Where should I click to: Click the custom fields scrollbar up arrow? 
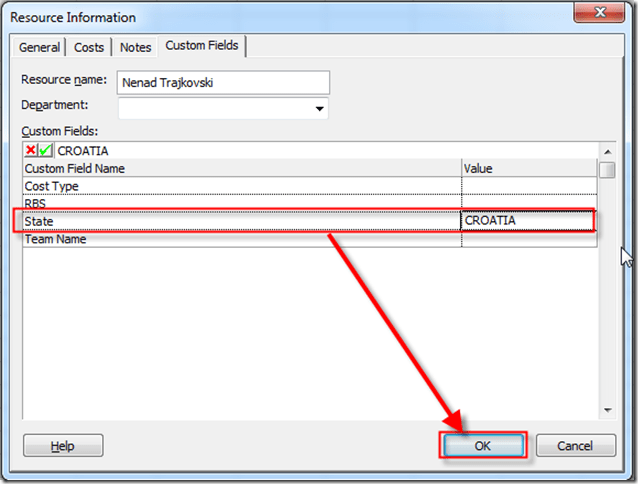click(x=607, y=151)
